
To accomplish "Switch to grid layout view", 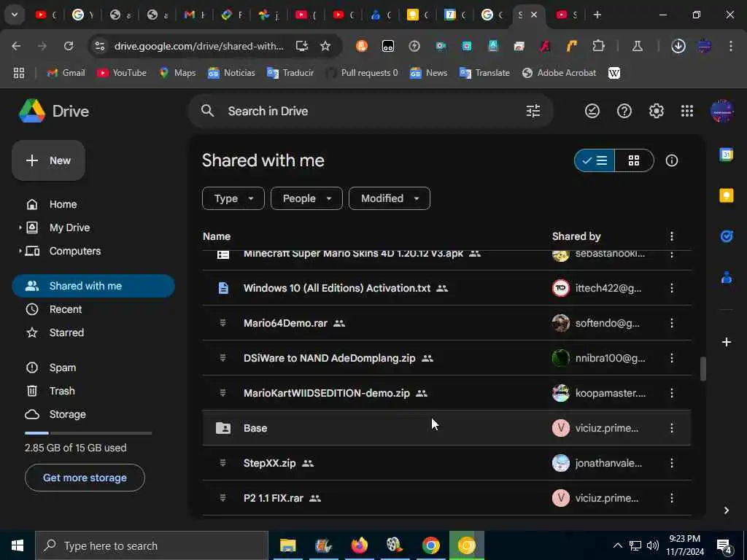I will point(634,160).
